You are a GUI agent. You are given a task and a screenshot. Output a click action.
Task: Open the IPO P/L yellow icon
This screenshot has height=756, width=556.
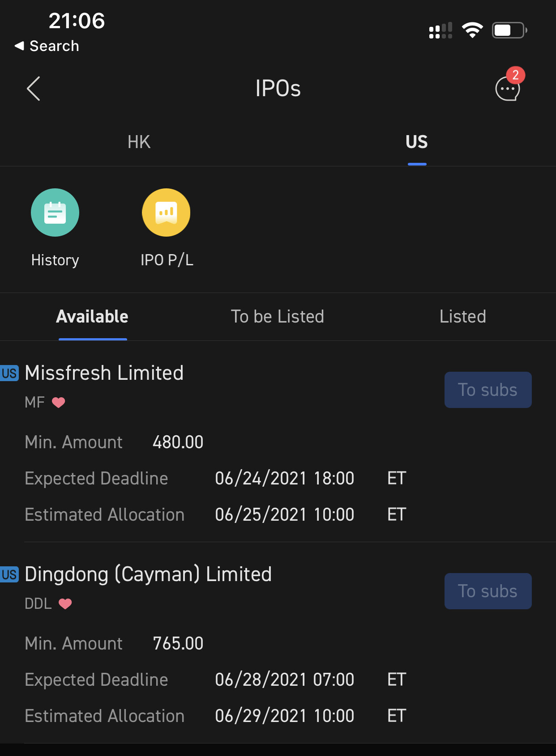pos(166,212)
